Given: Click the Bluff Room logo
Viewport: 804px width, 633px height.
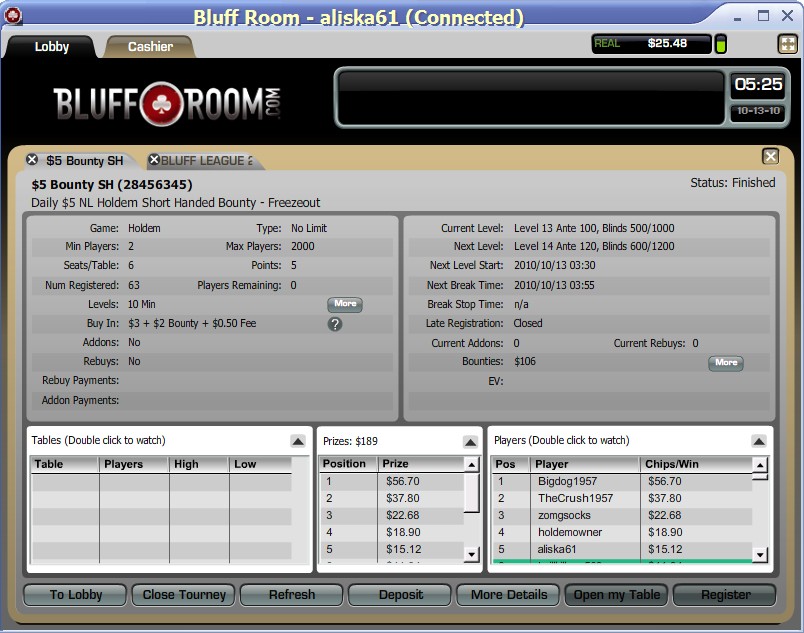Looking at the screenshot, I should click(x=167, y=104).
